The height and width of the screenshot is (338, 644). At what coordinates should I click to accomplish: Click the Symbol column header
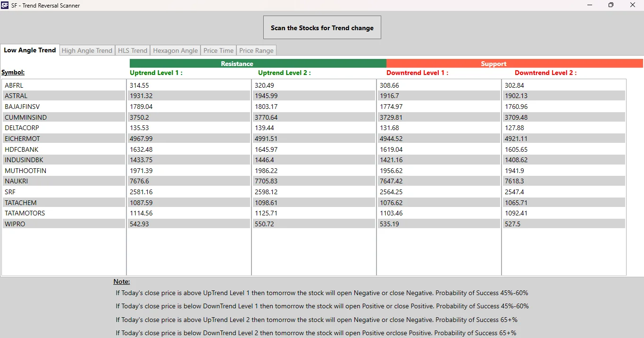click(12, 72)
